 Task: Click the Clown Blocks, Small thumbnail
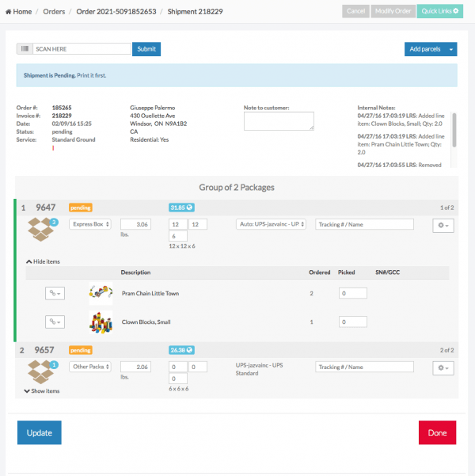pyautogui.click(x=101, y=322)
